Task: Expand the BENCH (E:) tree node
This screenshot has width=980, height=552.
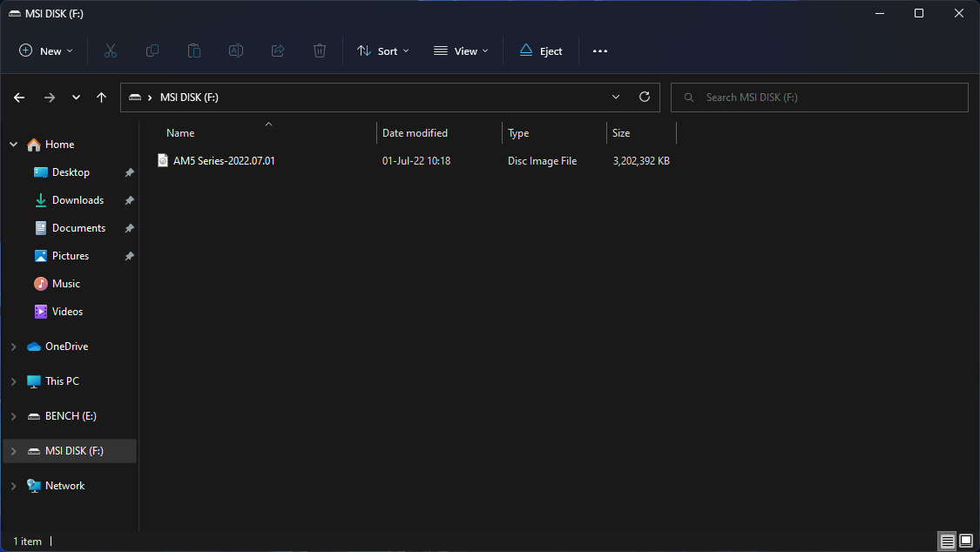Action: click(14, 416)
